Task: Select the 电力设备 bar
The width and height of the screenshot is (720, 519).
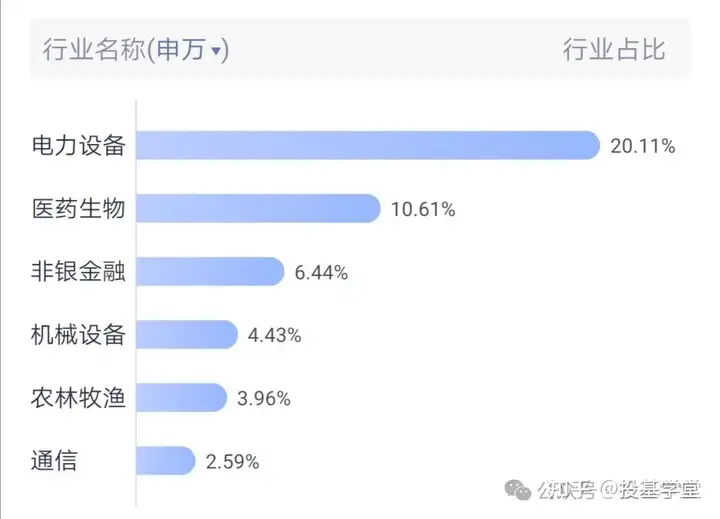Action: [x=368, y=145]
